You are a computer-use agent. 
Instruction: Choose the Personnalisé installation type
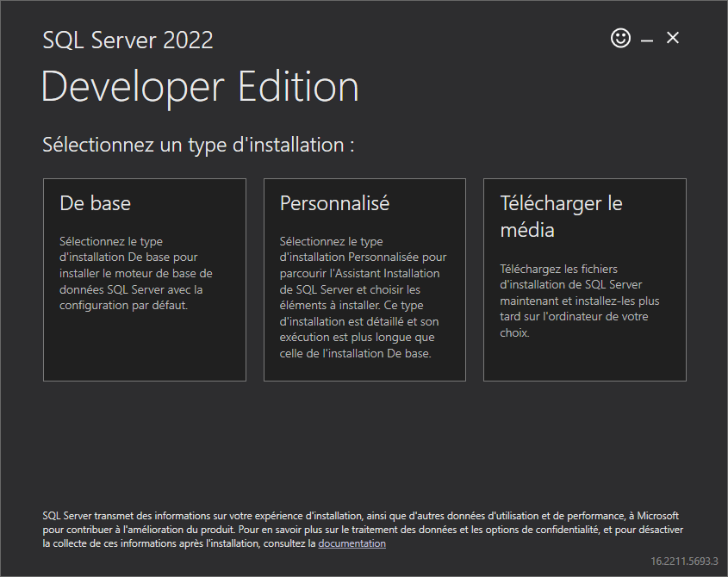pos(364,280)
